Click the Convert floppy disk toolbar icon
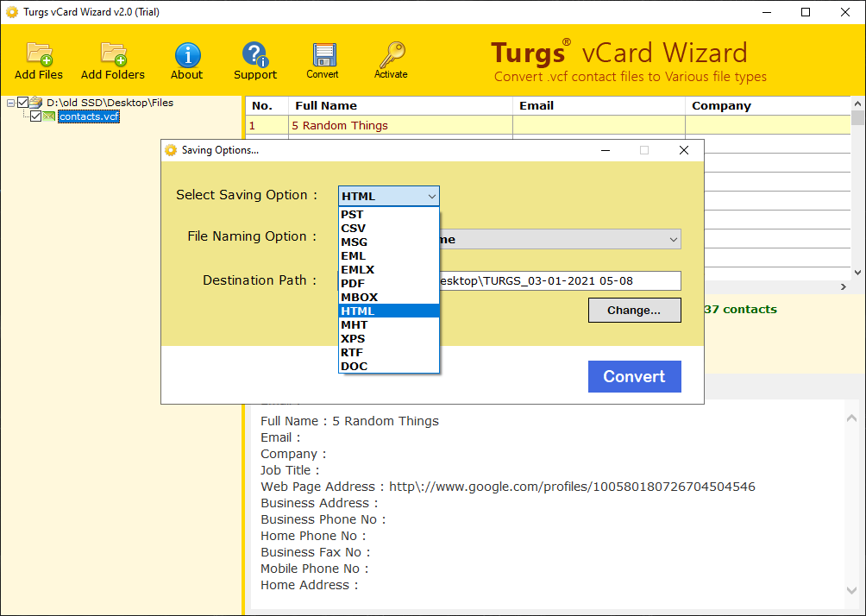 [323, 54]
